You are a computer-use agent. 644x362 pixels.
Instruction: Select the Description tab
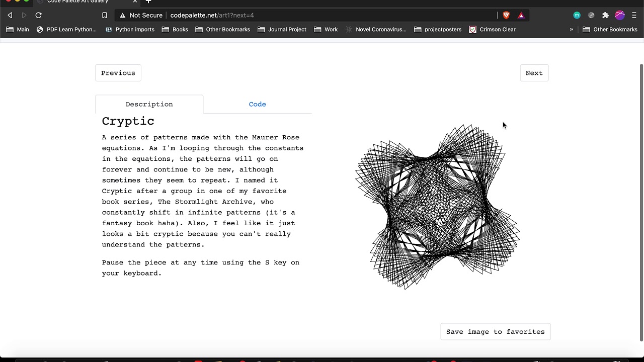point(149,104)
